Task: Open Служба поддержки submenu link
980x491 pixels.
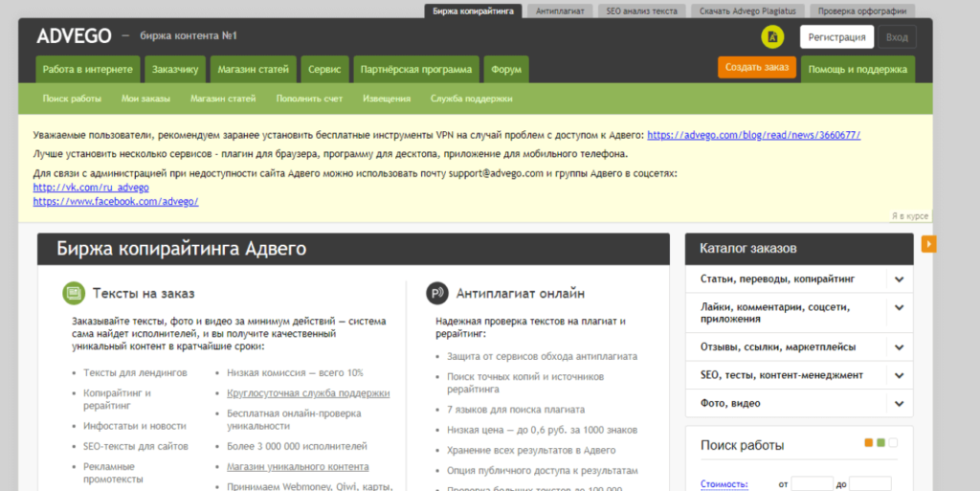Action: click(x=471, y=99)
